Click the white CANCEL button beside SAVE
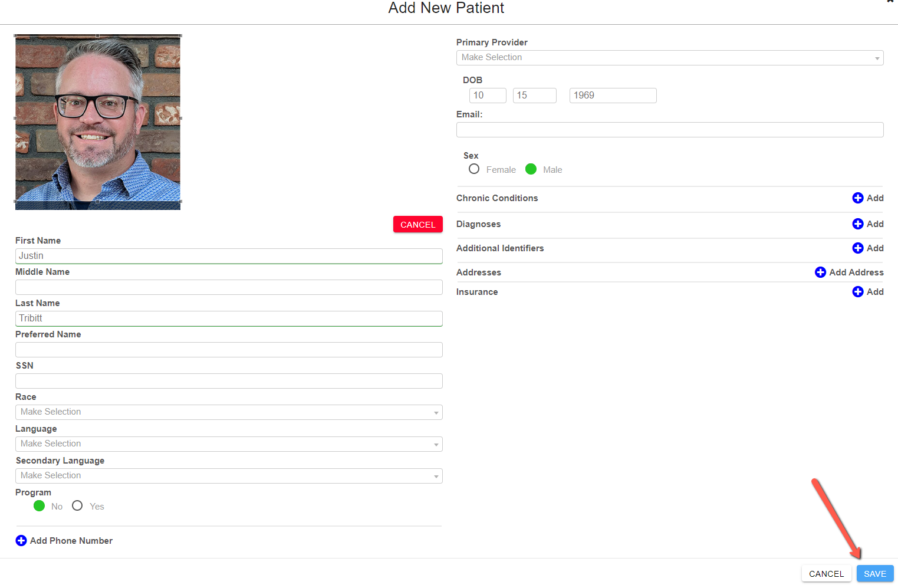 click(x=826, y=574)
